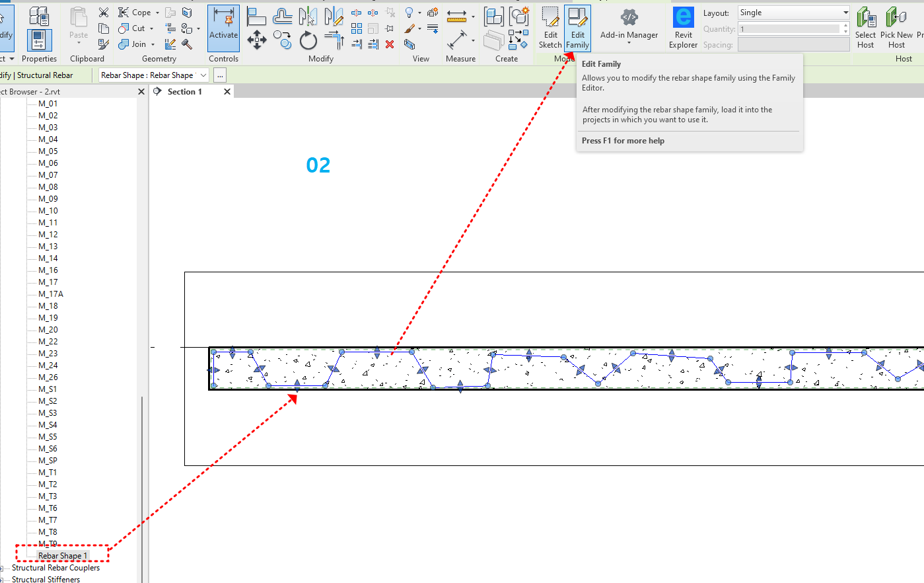The width and height of the screenshot is (924, 583).
Task: Click the Type Properties icon
Action: (39, 16)
